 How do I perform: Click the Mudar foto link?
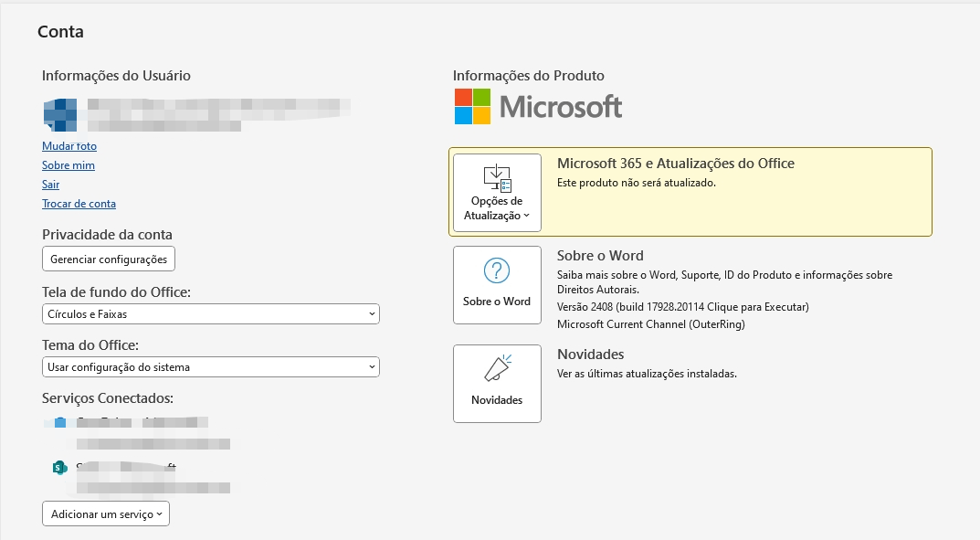pos(69,146)
